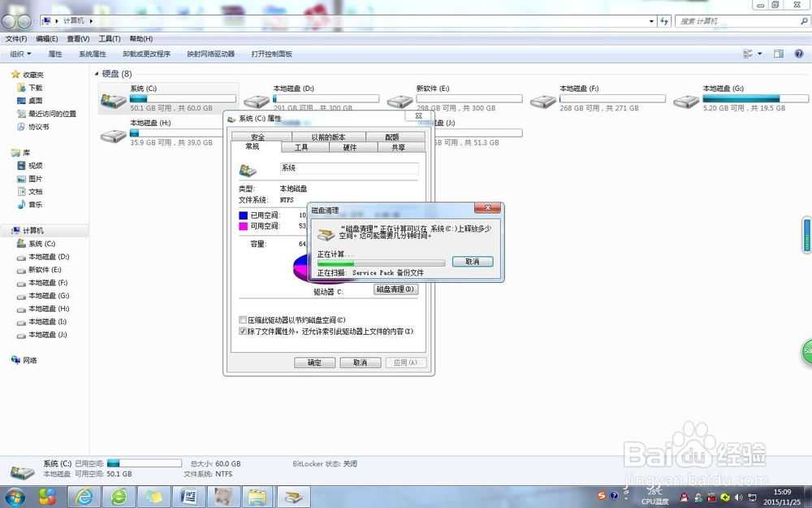
Task: Open 图片 library in sidebar
Action: [29, 178]
